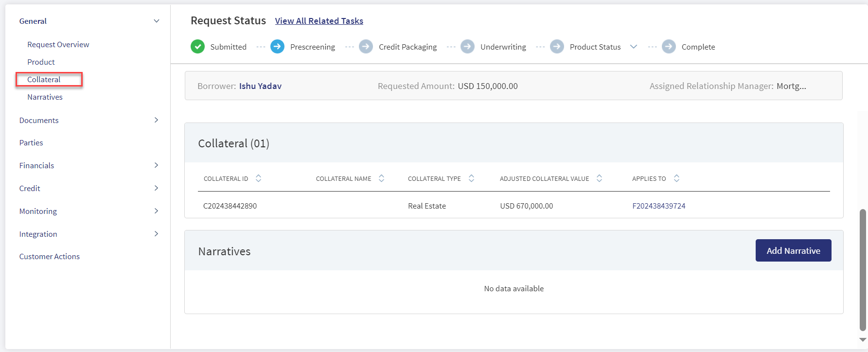The width and height of the screenshot is (868, 352).
Task: Click the vertical scrollbar thumb
Action: (863, 270)
